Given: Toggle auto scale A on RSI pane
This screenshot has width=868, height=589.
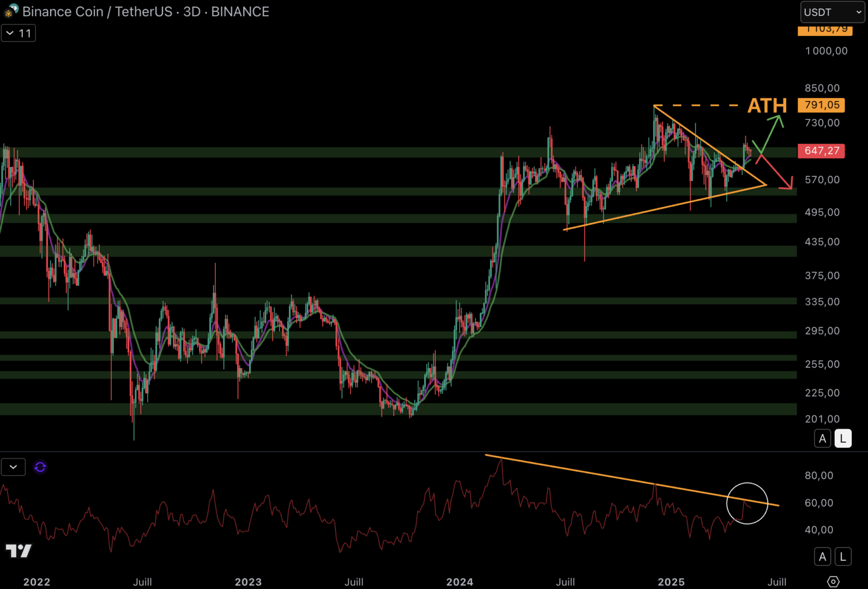Looking at the screenshot, I should [823, 557].
